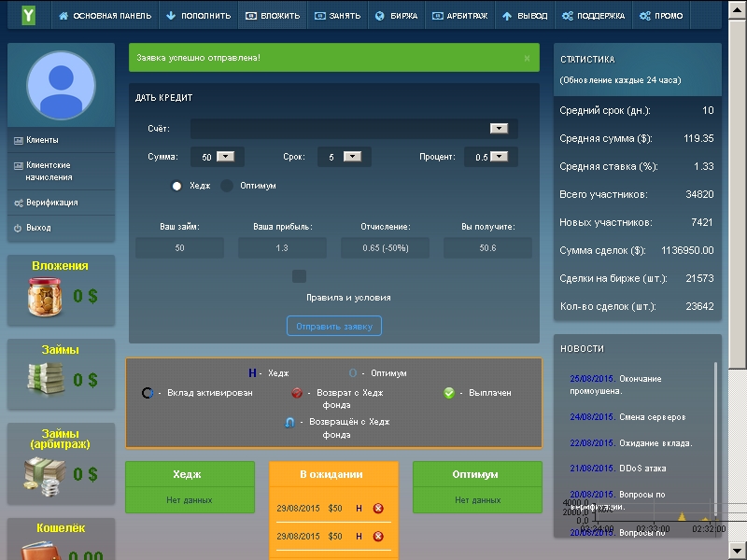Image resolution: width=747 pixels, height=560 pixels.
Task: Click the blue Возвращён с Хедж фонда icon
Action: [289, 422]
